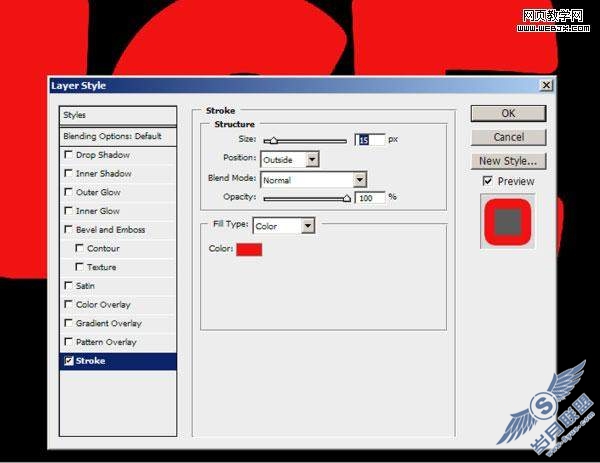Click the Size slider handle

273,141
